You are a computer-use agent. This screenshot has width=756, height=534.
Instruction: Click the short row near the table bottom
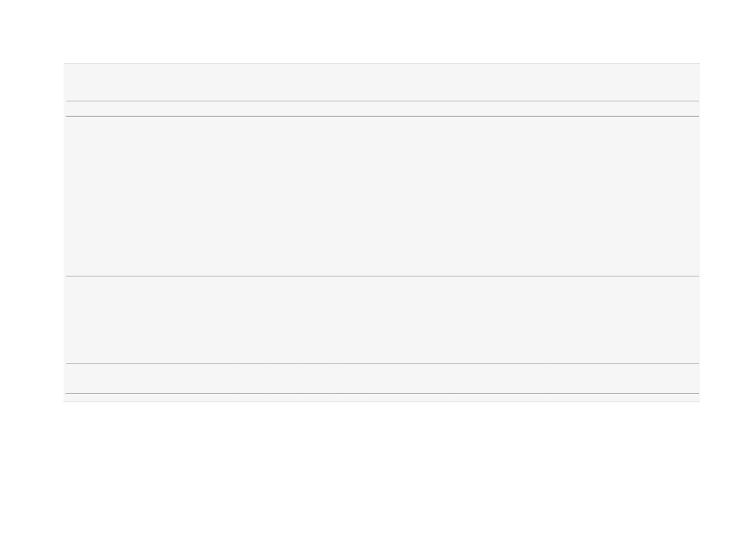click(x=382, y=379)
